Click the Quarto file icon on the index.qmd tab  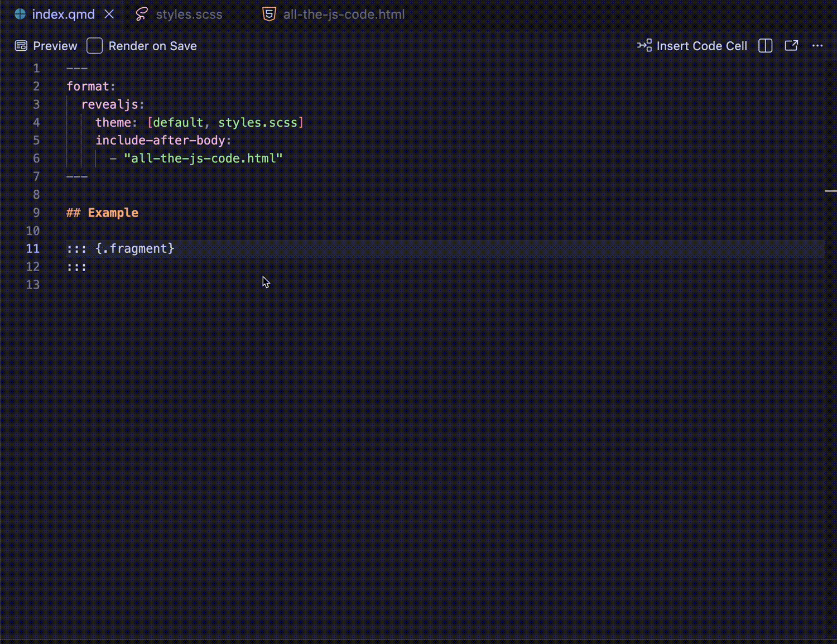[20, 15]
